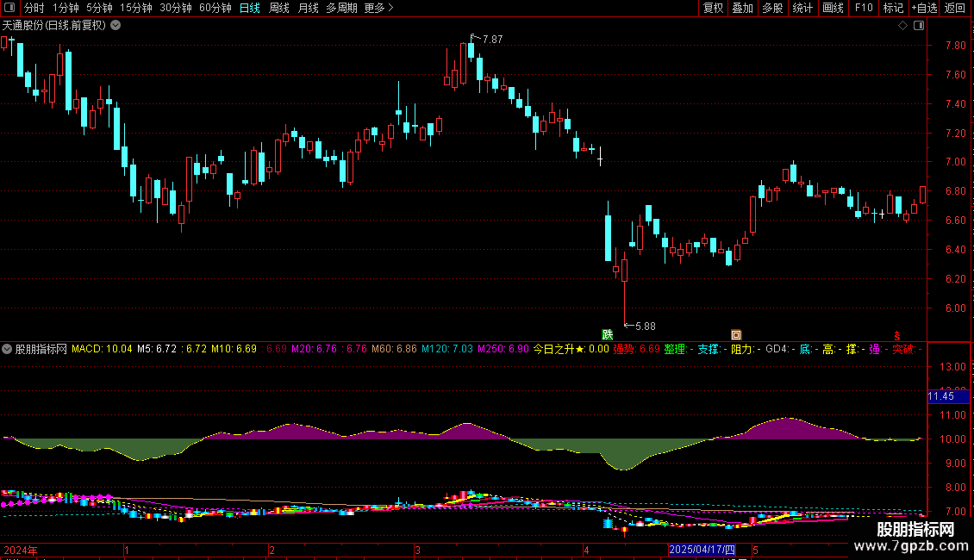Viewport: 974px width, 560px height.
Task: Click the 复权 adjustment button
Action: tap(713, 8)
